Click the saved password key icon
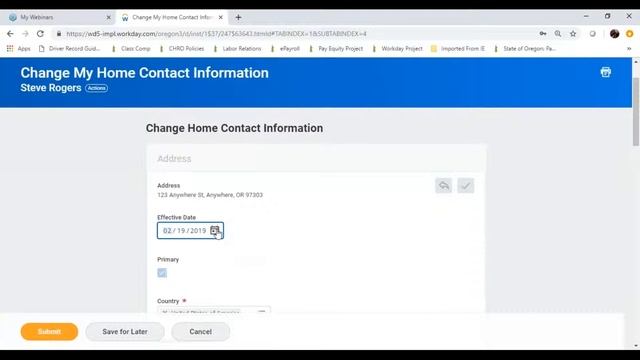The image size is (640, 360). pos(543,34)
